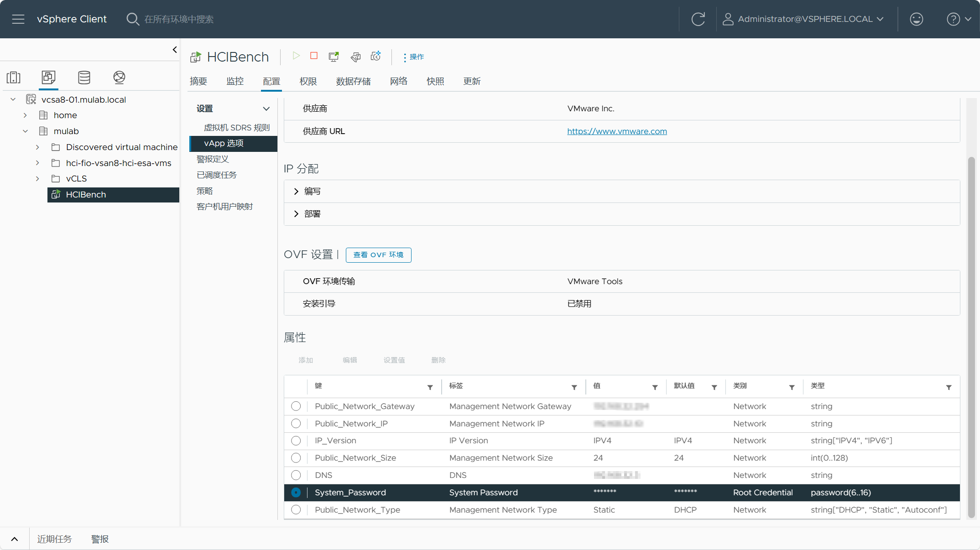Power off the HCIBench VM
Viewport: 980px width, 550px height.
[314, 56]
